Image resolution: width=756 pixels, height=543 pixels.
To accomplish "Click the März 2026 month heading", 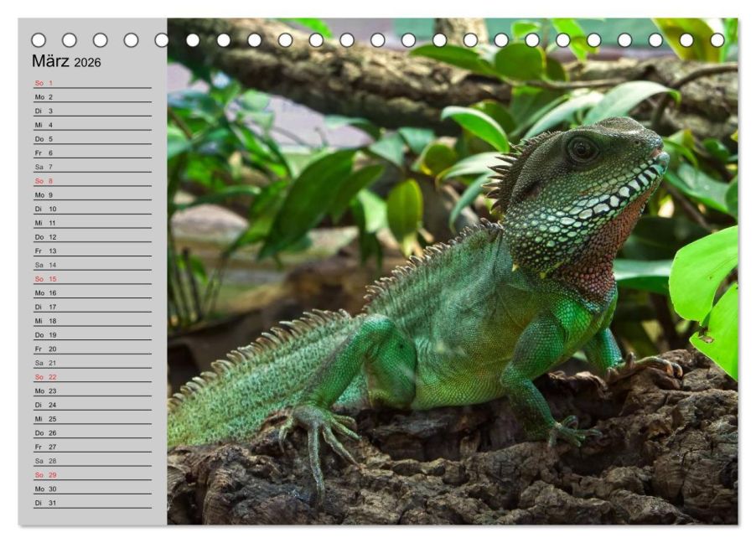I will click(x=66, y=61).
